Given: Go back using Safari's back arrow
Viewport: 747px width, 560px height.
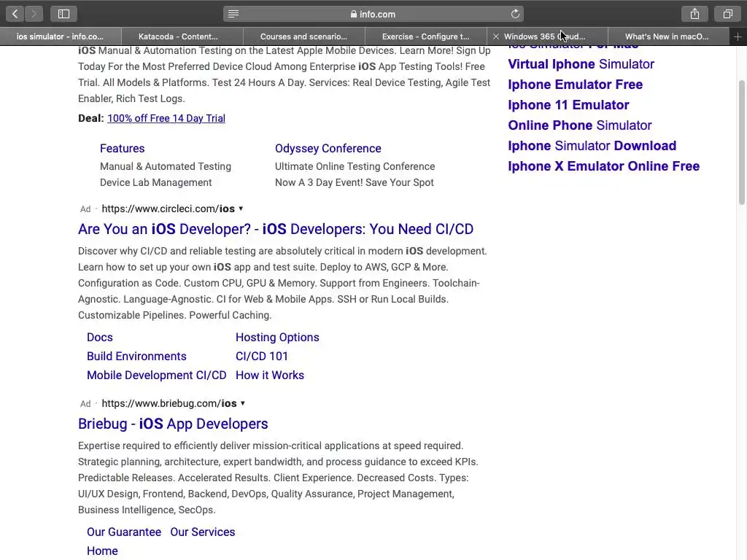Looking at the screenshot, I should [15, 14].
